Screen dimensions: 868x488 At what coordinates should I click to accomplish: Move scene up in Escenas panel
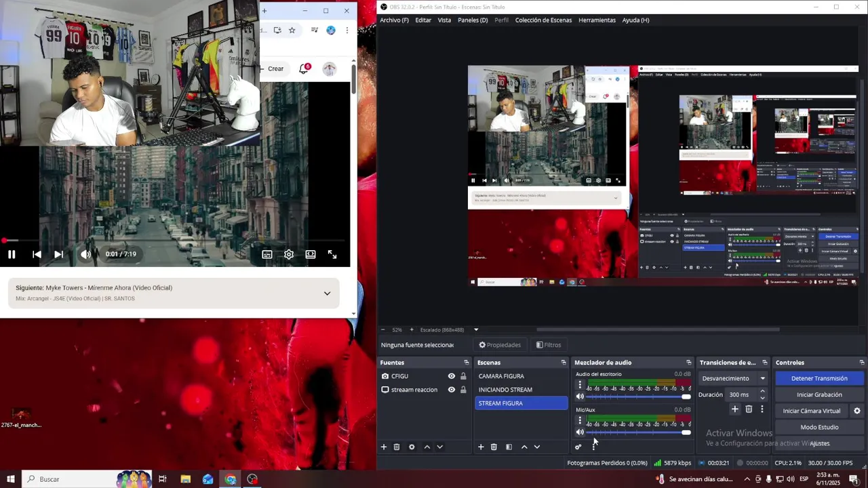(x=524, y=447)
